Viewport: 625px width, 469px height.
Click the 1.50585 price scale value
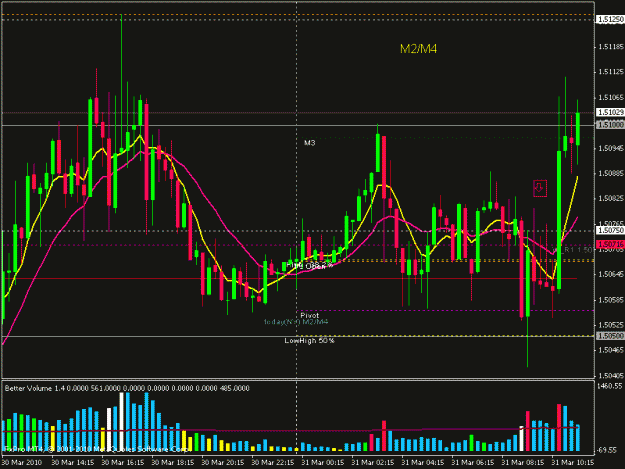point(611,300)
